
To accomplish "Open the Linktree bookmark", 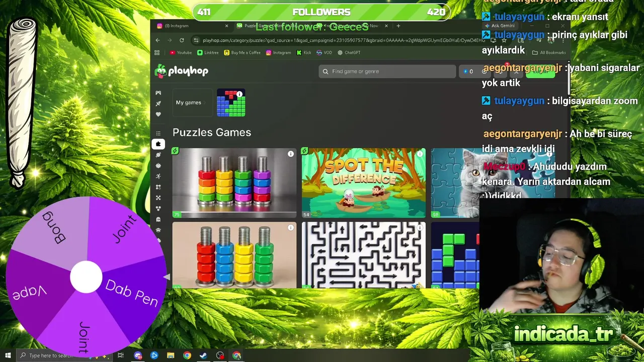I will coord(208,52).
